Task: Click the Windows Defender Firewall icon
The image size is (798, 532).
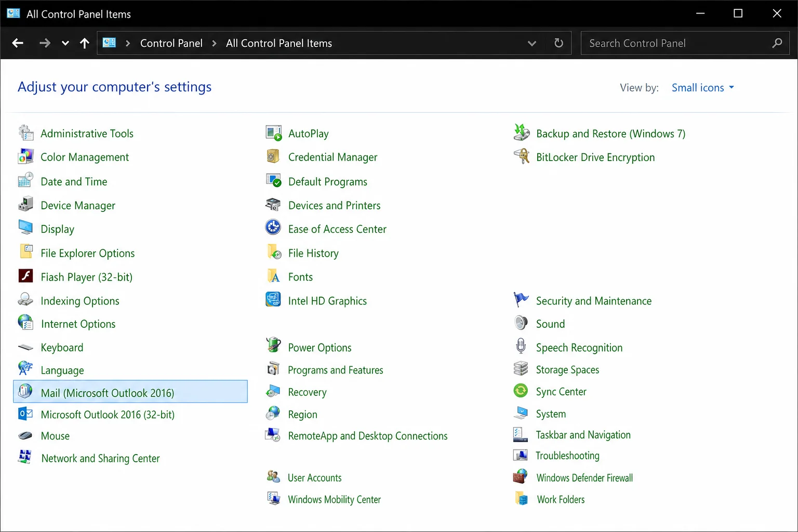Action: pyautogui.click(x=521, y=476)
